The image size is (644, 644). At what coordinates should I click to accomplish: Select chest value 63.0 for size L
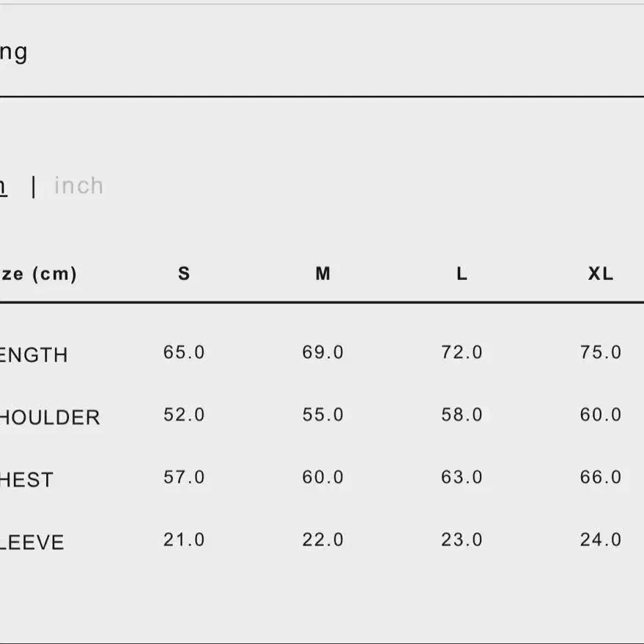tap(462, 478)
